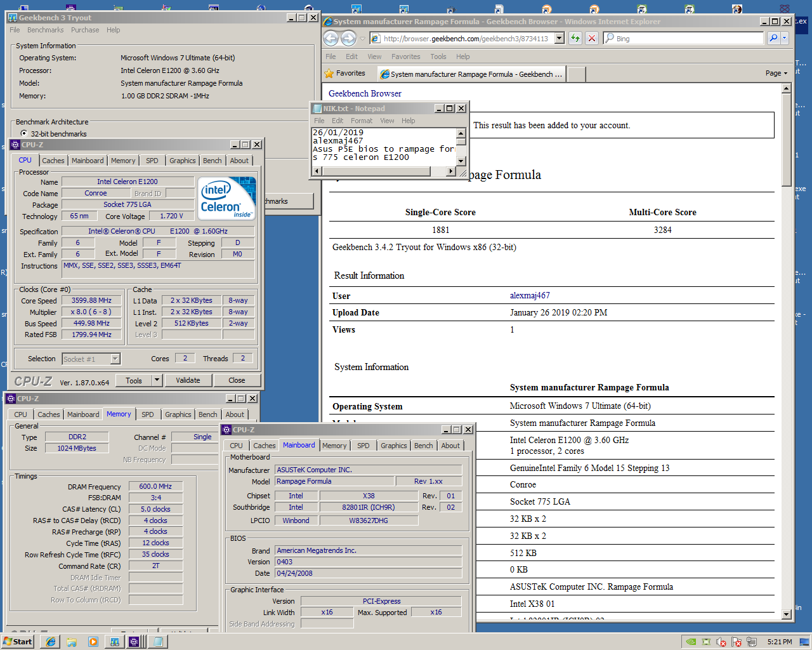Click the Core Speed 3599.88 MHz value

(91, 301)
